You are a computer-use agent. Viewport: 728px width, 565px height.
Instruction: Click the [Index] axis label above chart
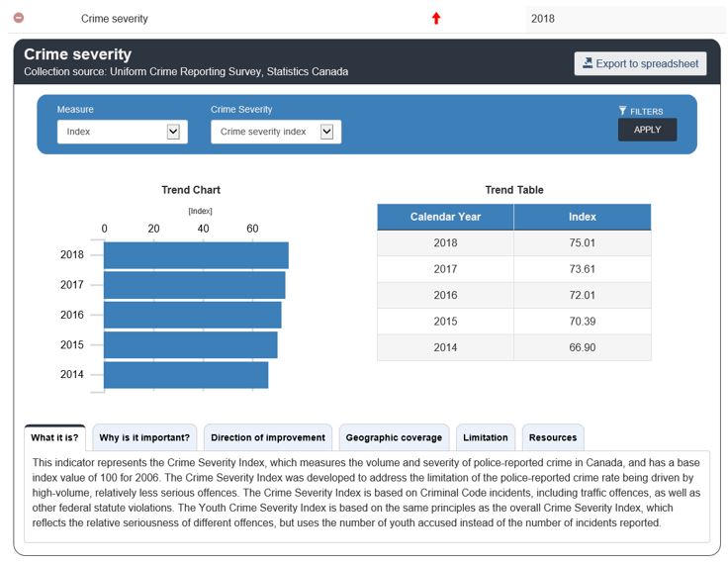coord(200,211)
